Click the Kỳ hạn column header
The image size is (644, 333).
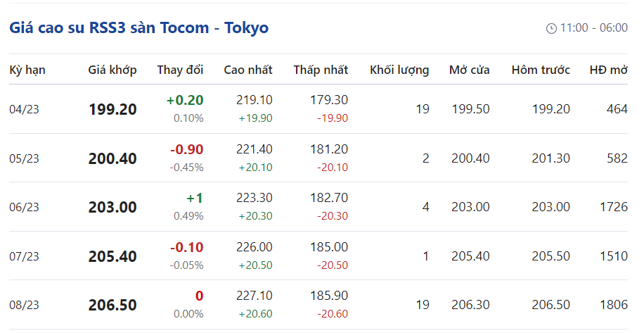tap(27, 70)
